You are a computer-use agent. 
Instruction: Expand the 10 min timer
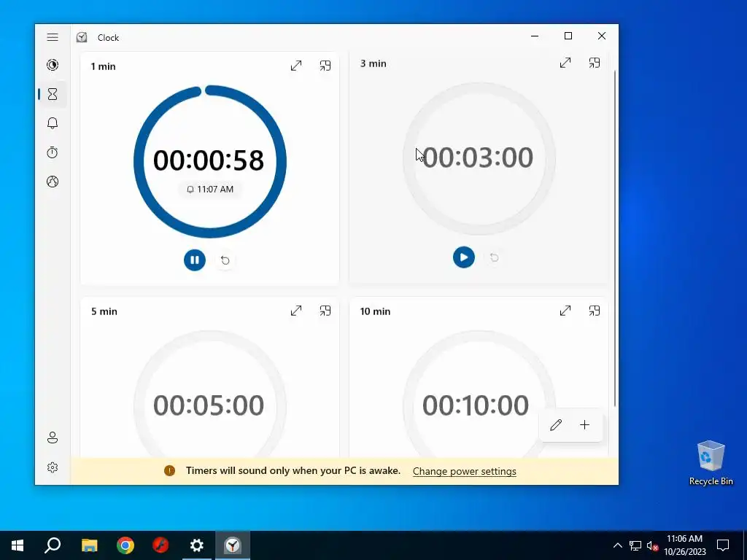(565, 311)
